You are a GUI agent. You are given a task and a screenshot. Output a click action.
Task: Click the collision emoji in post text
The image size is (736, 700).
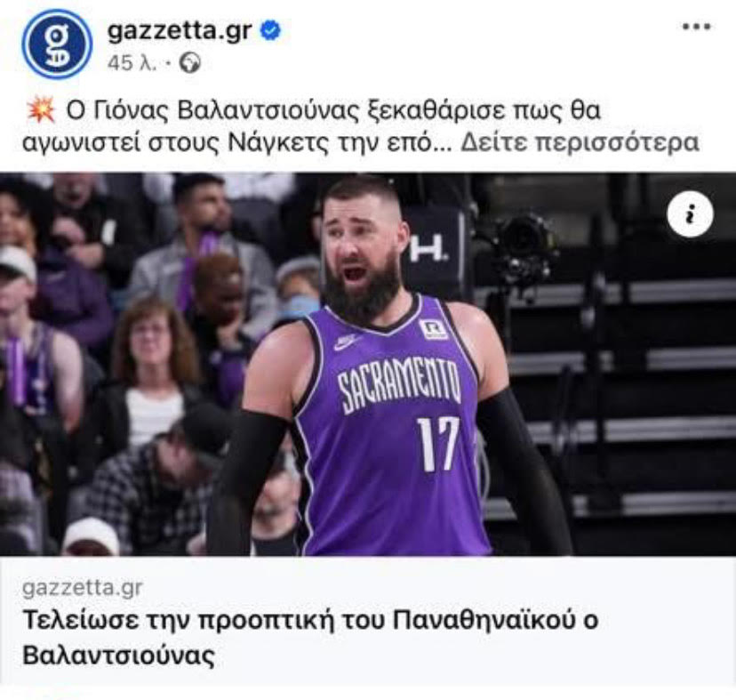pos(40,111)
